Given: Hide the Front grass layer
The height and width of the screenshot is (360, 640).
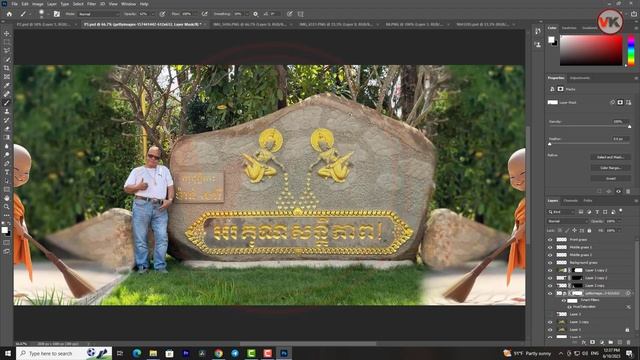Looking at the screenshot, I should click(550, 240).
